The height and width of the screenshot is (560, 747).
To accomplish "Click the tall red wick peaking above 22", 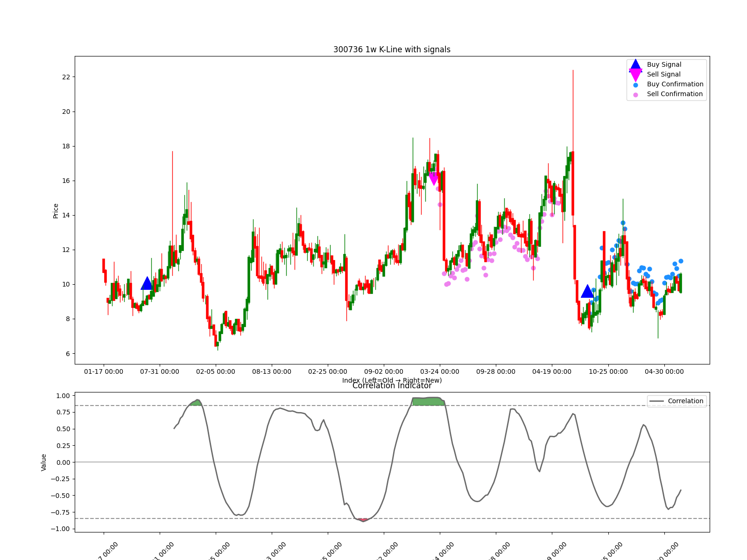I will point(573,111).
